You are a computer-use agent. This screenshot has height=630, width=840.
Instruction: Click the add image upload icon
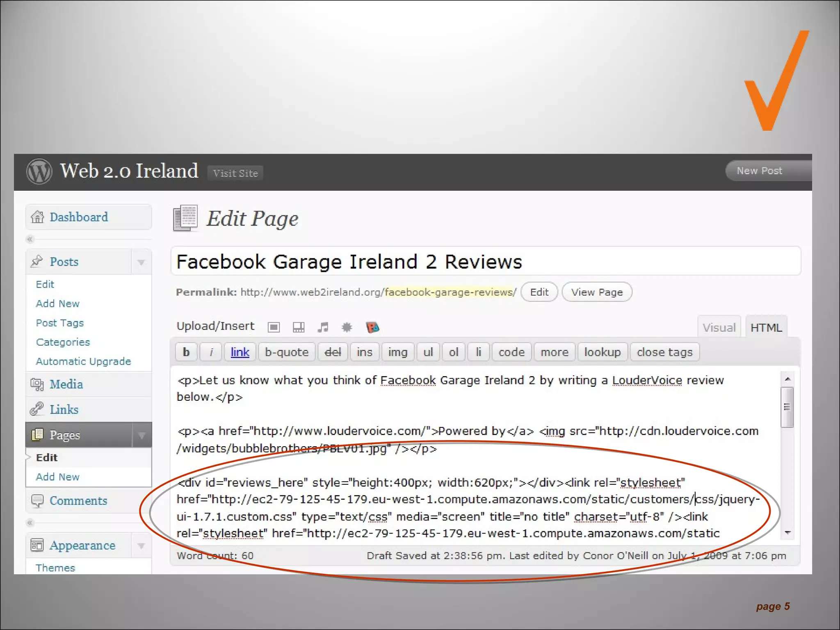click(274, 327)
